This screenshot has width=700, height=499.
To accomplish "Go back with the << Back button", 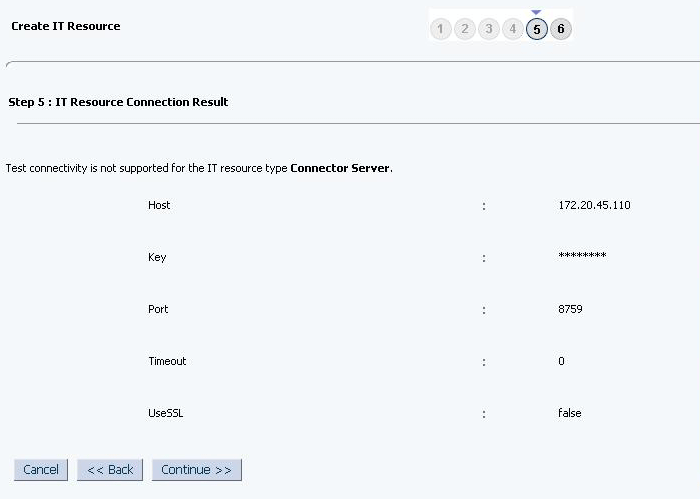I will 110,470.
